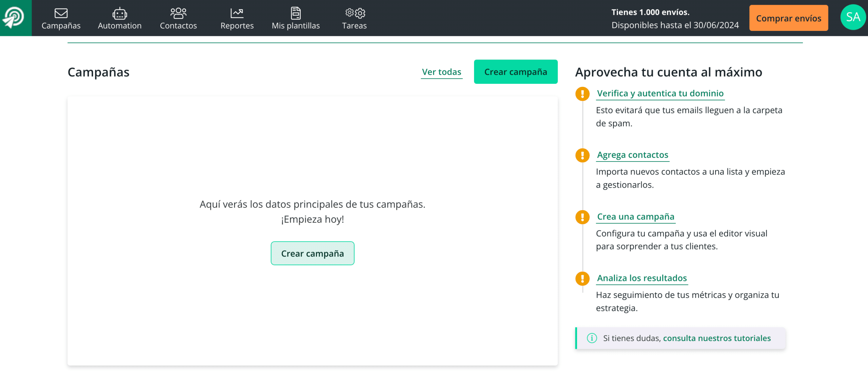The width and height of the screenshot is (868, 375).
Task: Click info icon in tutorials notice
Action: tap(592, 338)
